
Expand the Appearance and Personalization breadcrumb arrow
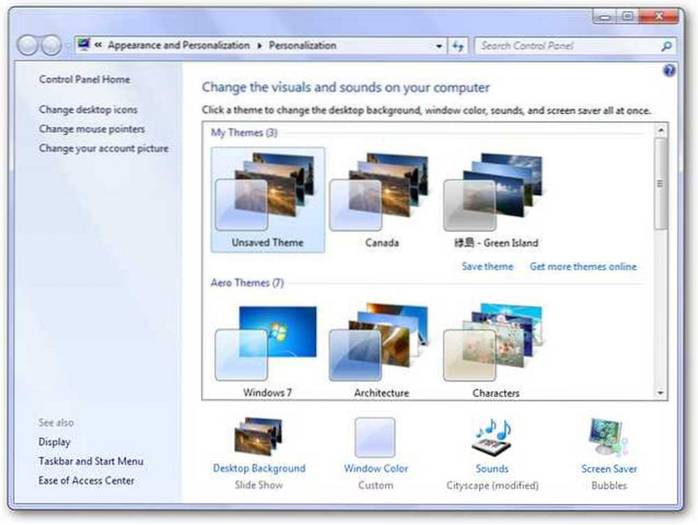click(260, 46)
